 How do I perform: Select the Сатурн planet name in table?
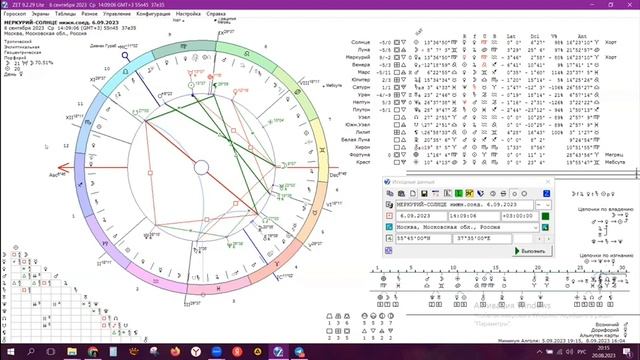(x=361, y=87)
